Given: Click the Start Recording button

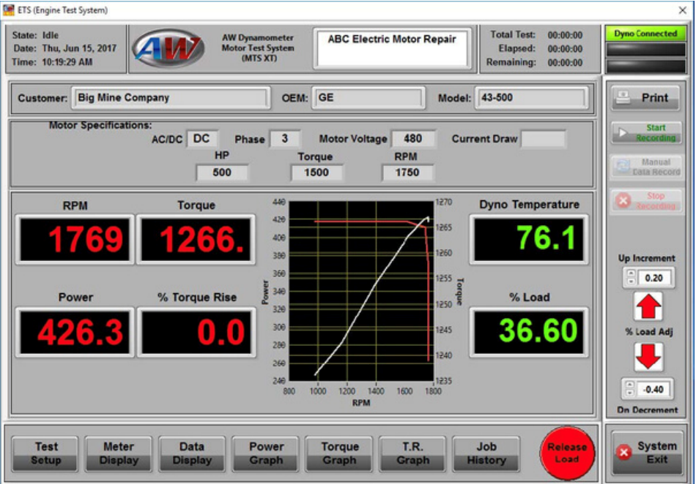Looking at the screenshot, I should tap(647, 133).
